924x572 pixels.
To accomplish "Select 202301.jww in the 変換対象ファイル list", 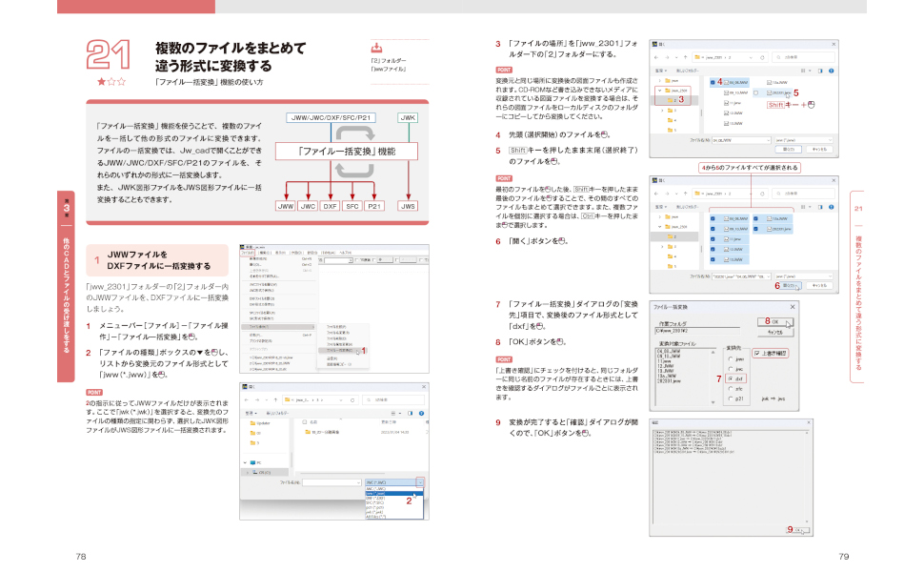I will (x=669, y=381).
